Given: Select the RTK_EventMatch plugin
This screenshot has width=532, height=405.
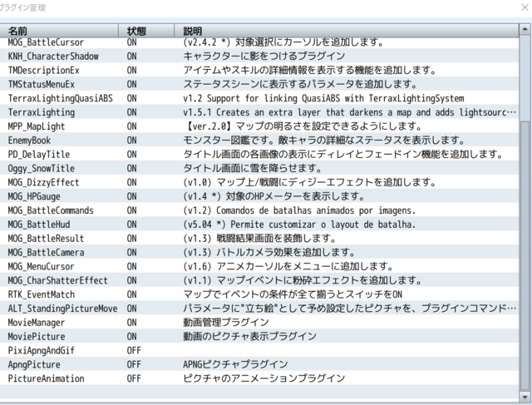Looking at the screenshot, I should (41, 294).
